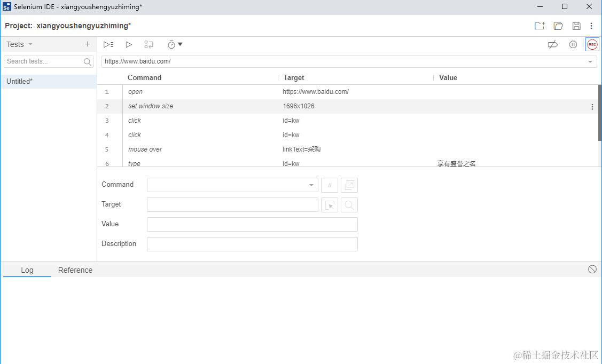Click the Target column header
Image resolution: width=602 pixels, height=364 pixels.
[294, 77]
